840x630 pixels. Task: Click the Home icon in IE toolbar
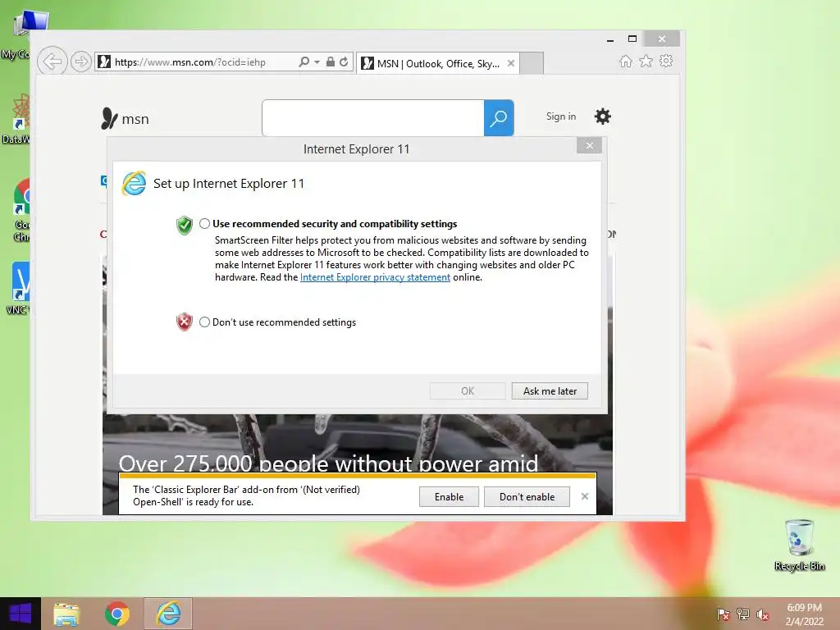tap(626, 61)
